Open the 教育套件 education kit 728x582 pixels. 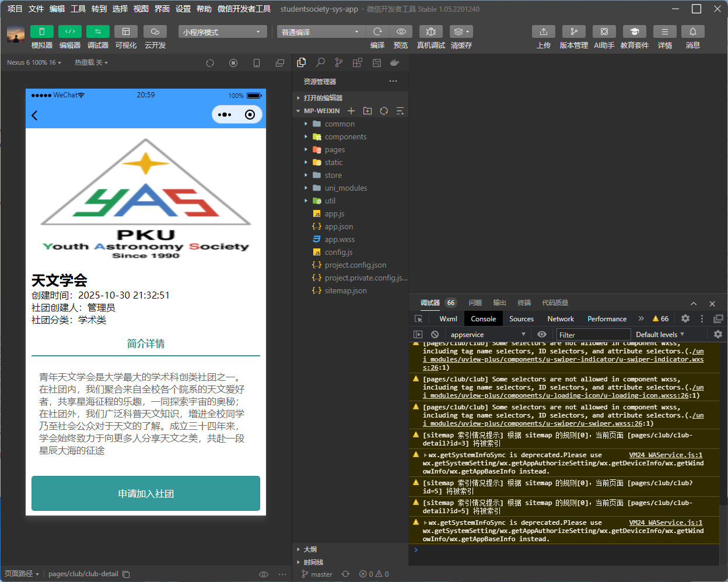[635, 31]
